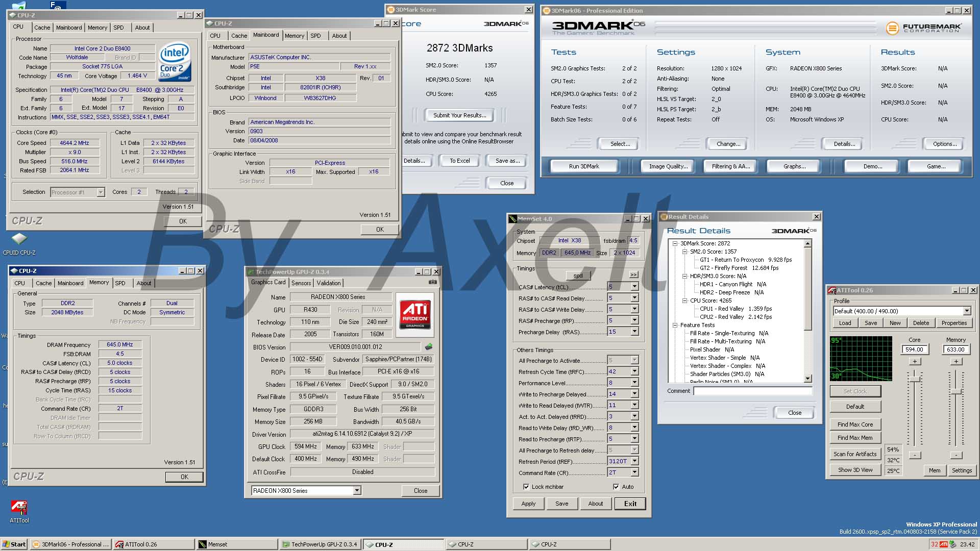The image size is (980, 551).
Task: Open the Refresh Period (tREF) dropdown
Action: point(634,461)
